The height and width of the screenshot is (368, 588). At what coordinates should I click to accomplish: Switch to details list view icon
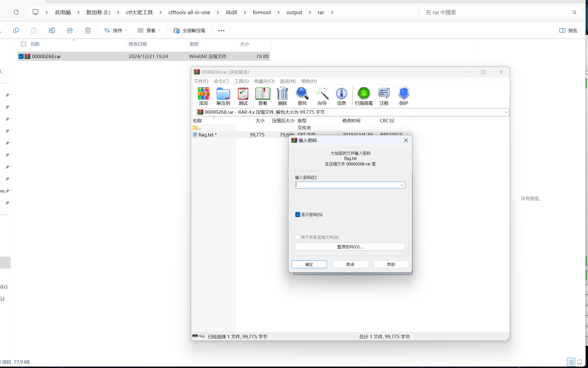(x=571, y=362)
